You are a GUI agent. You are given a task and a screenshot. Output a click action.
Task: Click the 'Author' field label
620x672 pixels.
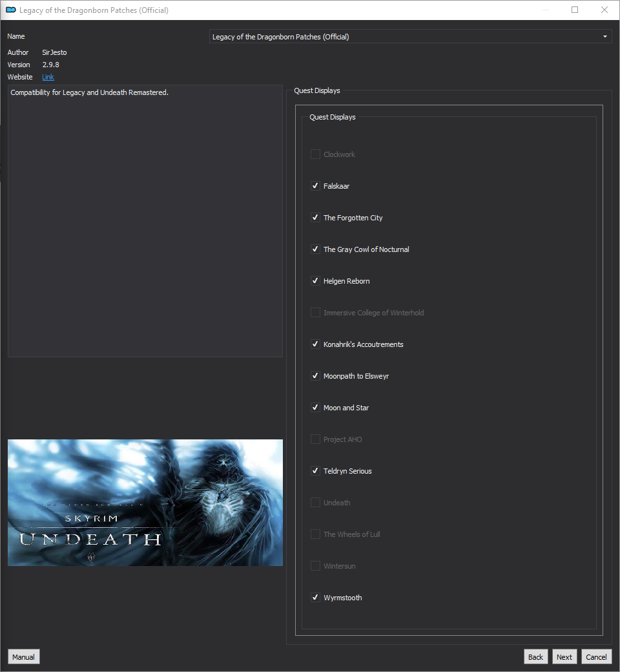coord(18,52)
